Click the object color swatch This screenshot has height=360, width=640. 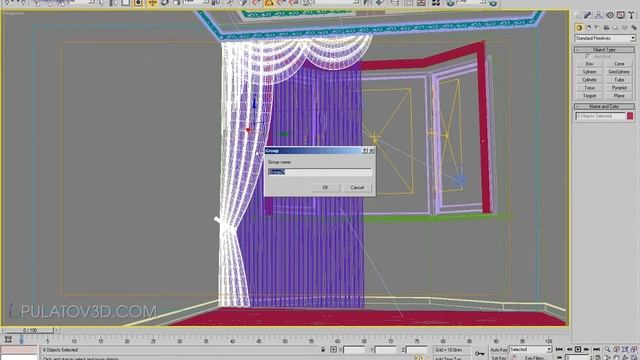coord(630,116)
